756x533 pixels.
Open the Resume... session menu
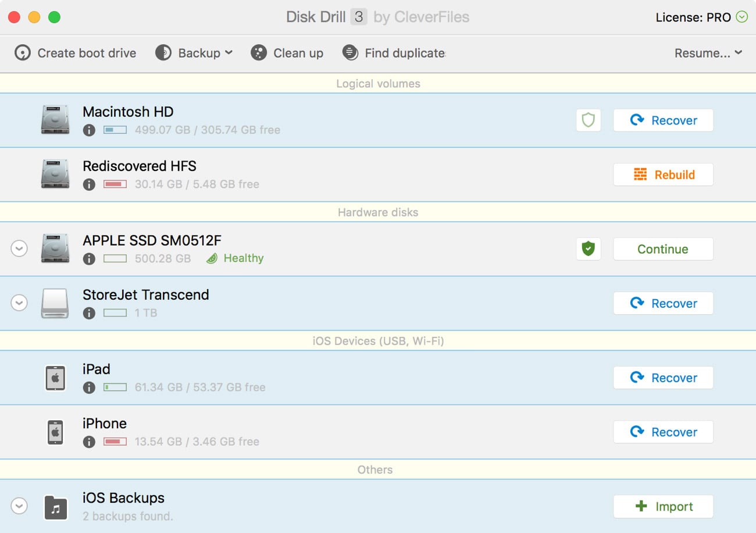708,53
